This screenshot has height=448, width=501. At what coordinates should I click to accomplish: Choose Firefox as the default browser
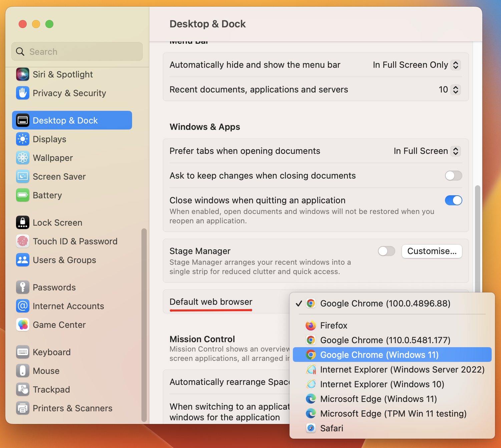point(334,325)
